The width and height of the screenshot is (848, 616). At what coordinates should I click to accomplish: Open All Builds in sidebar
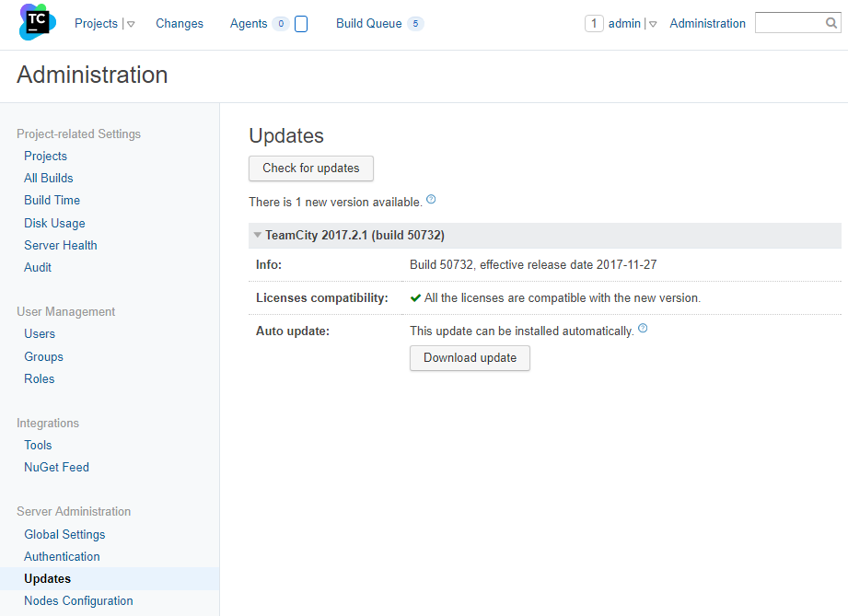click(48, 178)
